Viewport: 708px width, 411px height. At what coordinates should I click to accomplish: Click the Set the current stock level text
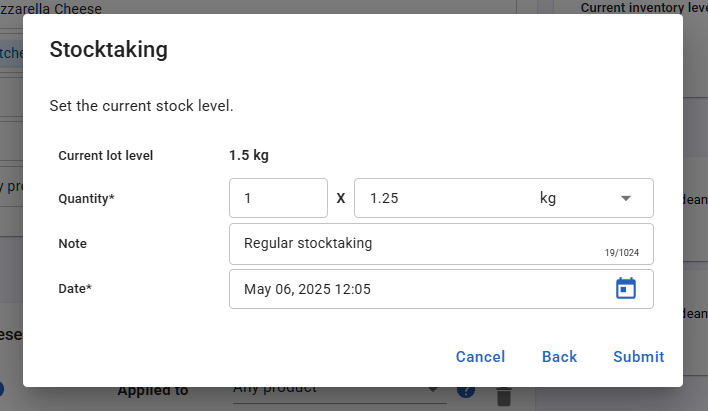(x=141, y=106)
